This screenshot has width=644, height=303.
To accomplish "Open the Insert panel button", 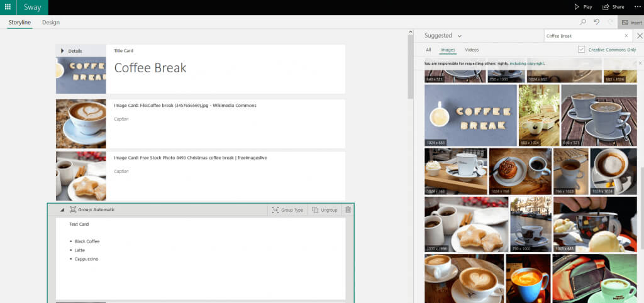I will (631, 22).
